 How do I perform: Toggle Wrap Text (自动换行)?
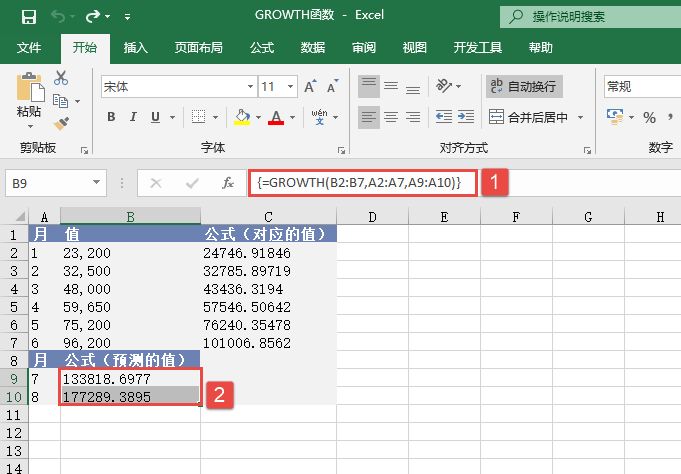(x=523, y=87)
